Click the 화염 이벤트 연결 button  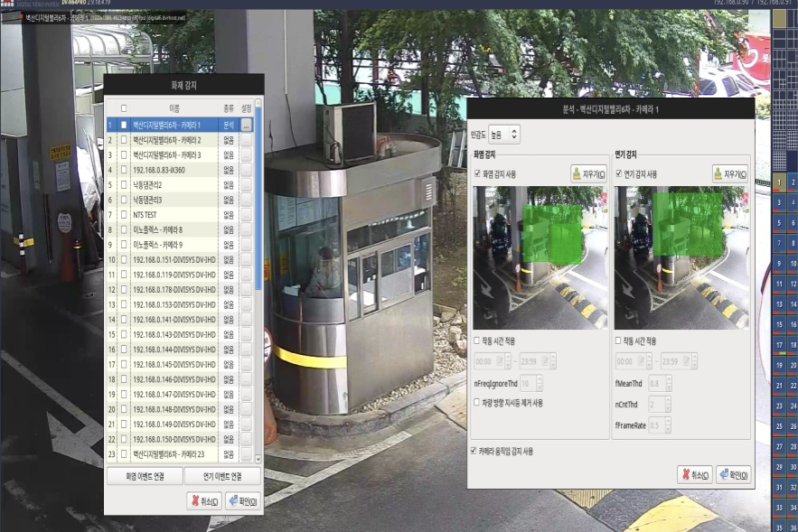point(145,476)
